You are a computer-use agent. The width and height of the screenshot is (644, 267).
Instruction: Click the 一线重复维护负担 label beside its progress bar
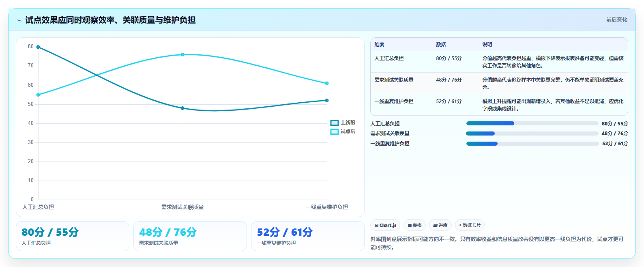pos(390,144)
